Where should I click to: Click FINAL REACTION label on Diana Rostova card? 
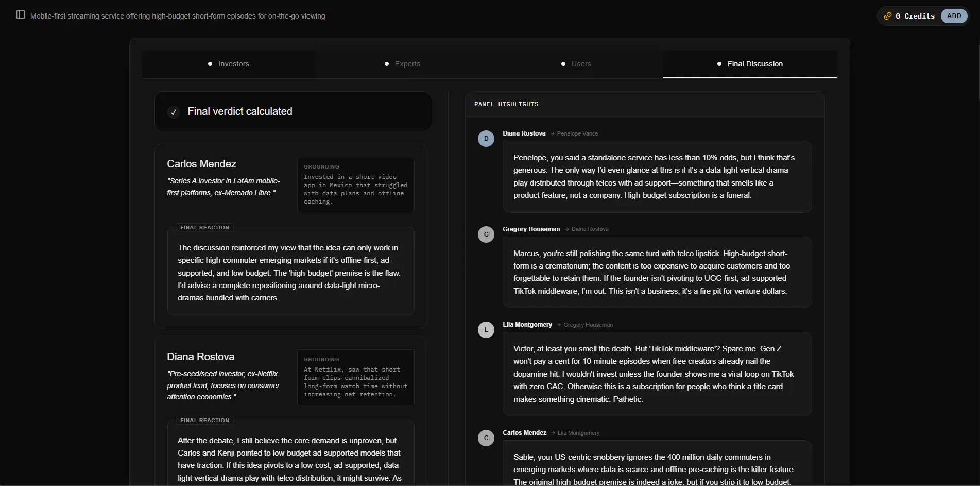coord(204,420)
